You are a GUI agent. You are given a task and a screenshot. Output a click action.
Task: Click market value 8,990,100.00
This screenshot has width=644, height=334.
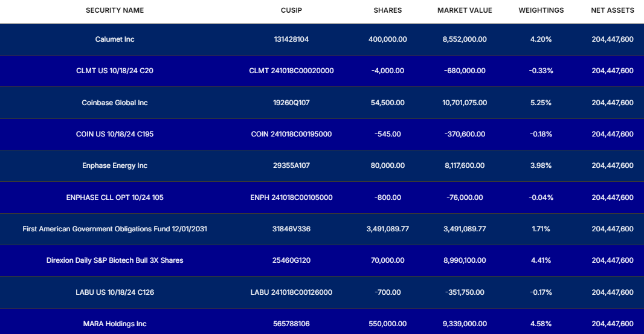[465, 260]
